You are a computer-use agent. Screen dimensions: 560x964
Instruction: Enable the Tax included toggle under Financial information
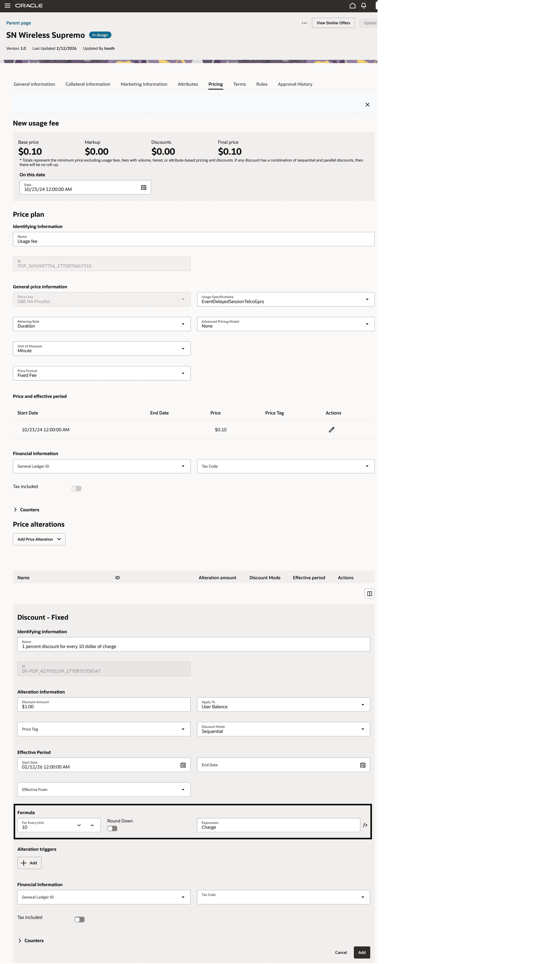(x=76, y=488)
